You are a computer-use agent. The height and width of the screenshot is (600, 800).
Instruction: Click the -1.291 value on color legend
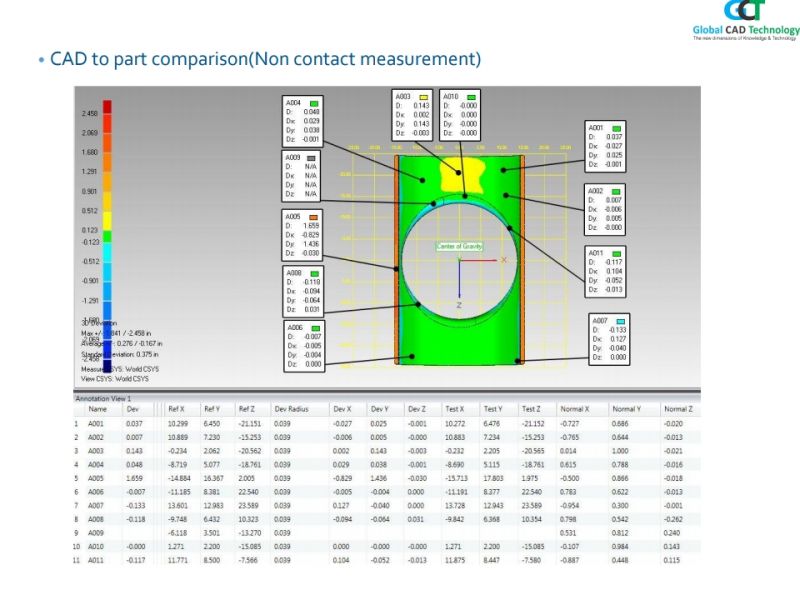click(x=91, y=301)
